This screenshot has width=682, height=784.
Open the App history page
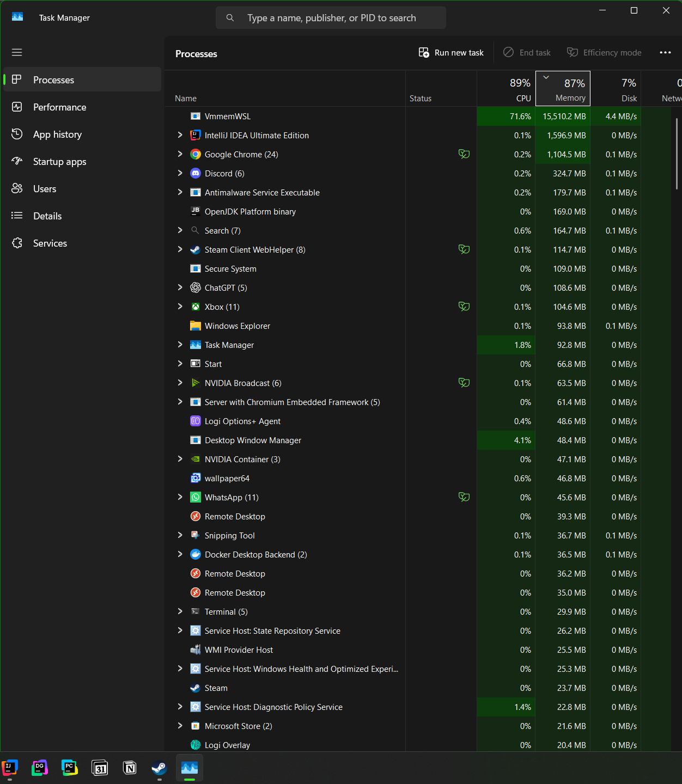tap(82, 134)
